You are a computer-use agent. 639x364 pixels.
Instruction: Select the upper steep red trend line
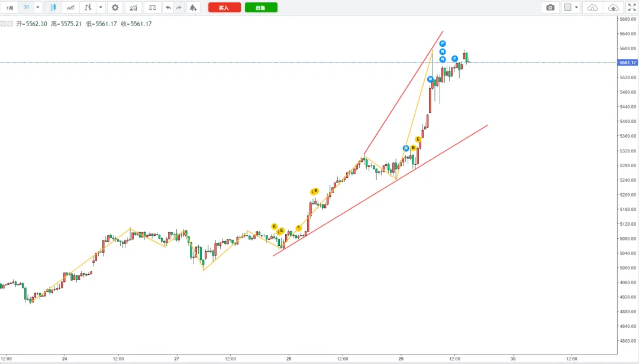tap(404, 93)
